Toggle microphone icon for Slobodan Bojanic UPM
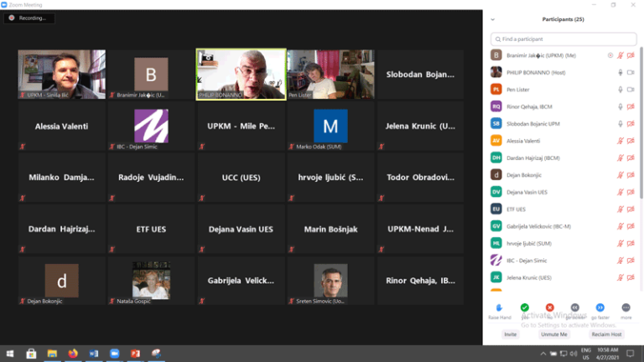644x362 pixels. 621,124
